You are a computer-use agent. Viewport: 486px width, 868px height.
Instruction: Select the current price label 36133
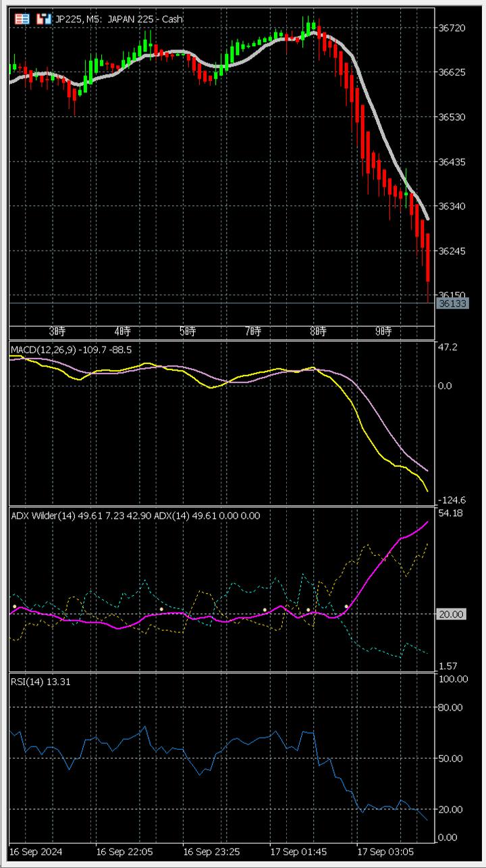[x=452, y=304]
